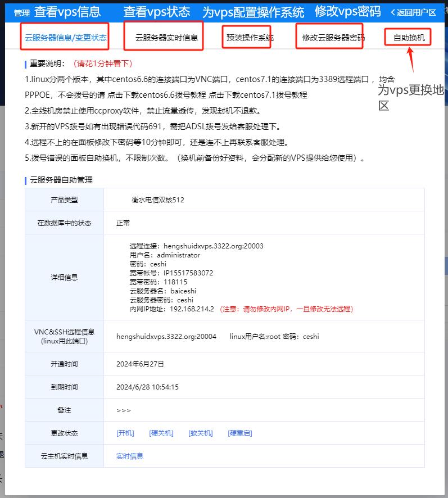Image resolution: width=448 pixels, height=498 pixels.
Task: Select VNC address hengshuidxvps.3322.org:20004
Action: [166, 337]
